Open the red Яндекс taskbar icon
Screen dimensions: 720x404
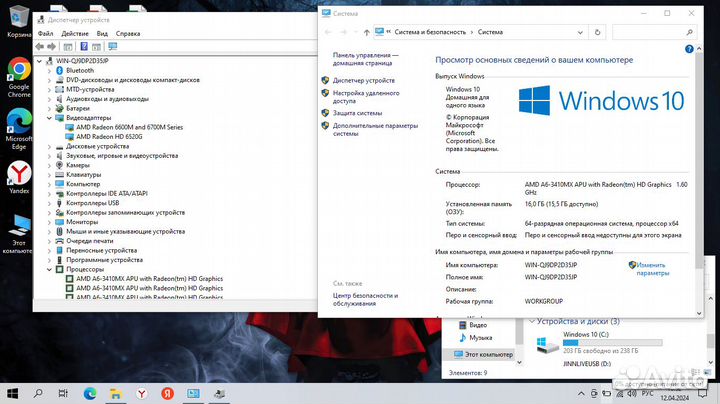click(168, 393)
